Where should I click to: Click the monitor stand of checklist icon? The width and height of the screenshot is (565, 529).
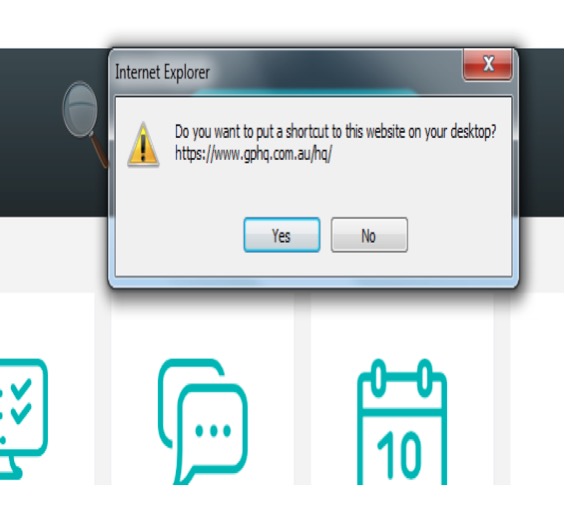(11, 468)
